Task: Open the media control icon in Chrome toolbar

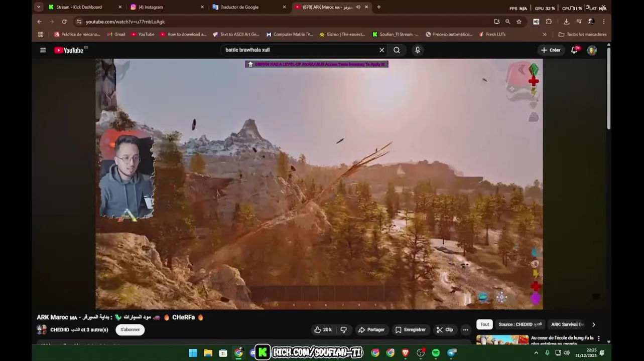Action: (x=579, y=22)
